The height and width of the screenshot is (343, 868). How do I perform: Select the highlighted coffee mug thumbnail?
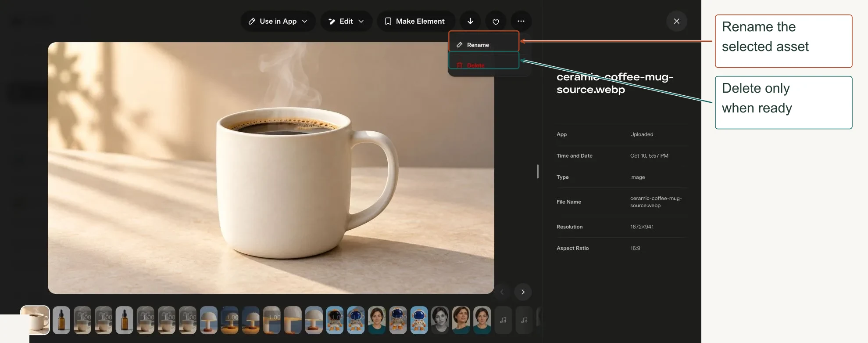click(x=35, y=320)
